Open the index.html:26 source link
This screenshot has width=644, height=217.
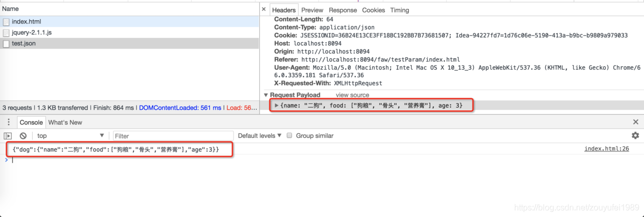(x=607, y=149)
